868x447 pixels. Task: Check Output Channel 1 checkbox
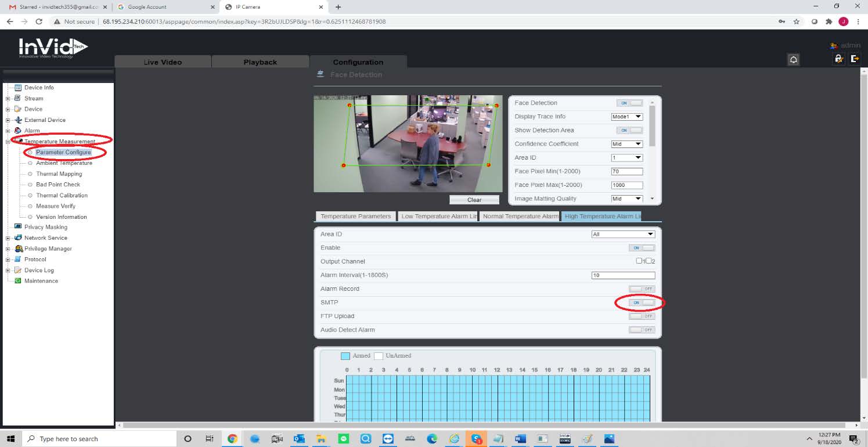tap(639, 261)
